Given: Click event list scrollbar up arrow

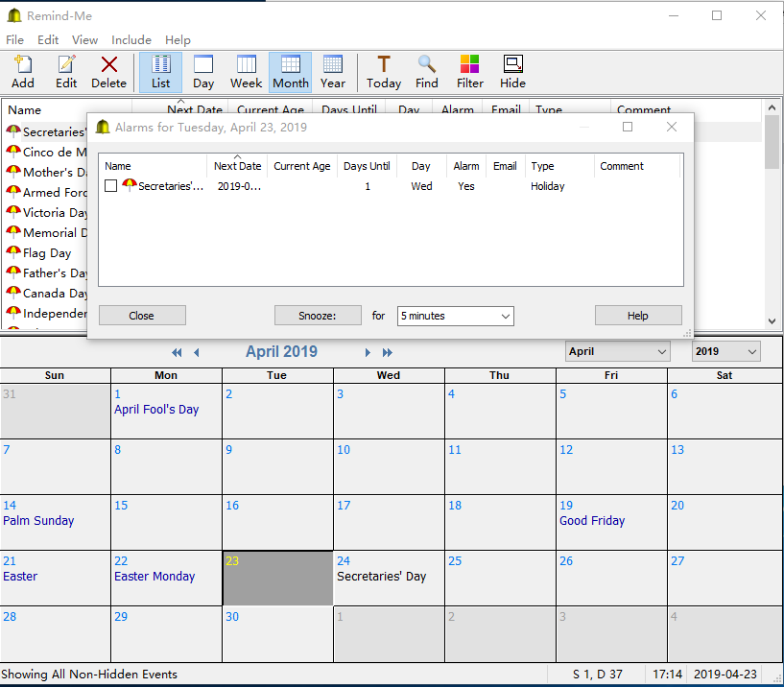Looking at the screenshot, I should tap(772, 107).
